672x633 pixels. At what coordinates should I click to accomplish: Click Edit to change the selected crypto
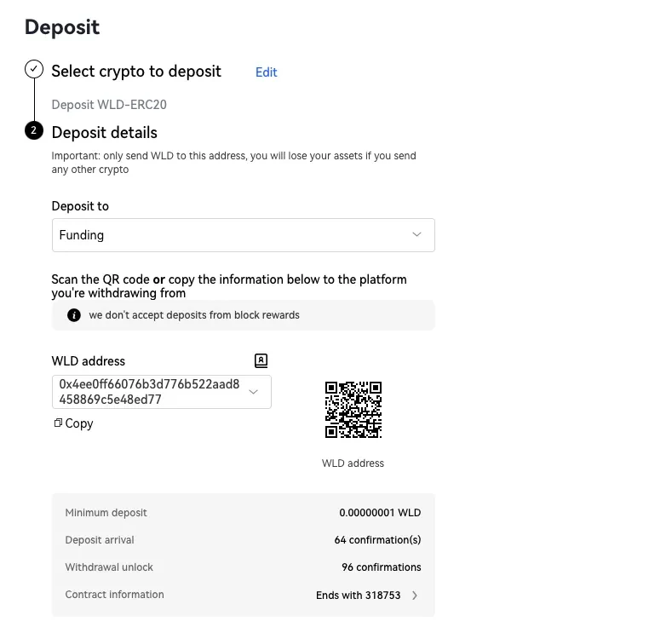pyautogui.click(x=266, y=72)
